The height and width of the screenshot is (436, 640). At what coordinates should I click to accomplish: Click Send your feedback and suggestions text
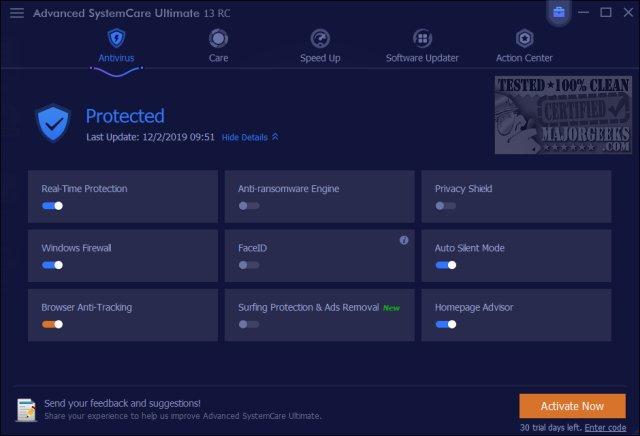click(122, 403)
